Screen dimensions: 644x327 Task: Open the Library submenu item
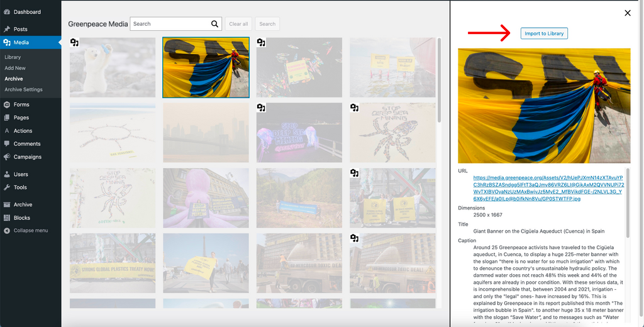tap(13, 57)
